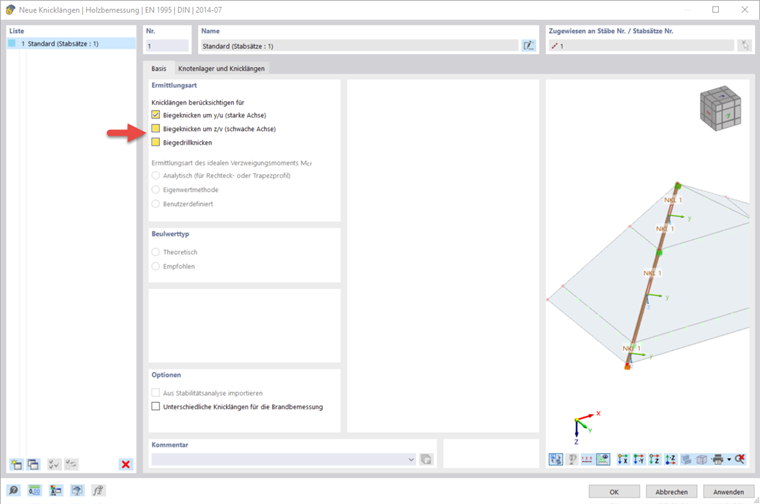Image resolution: width=760 pixels, height=504 pixels.
Task: Open help via the question-mark bubble icon
Action: tap(14, 490)
